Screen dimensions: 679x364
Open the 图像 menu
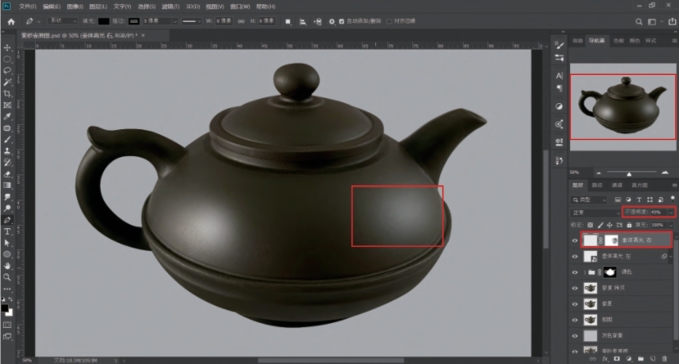point(75,6)
